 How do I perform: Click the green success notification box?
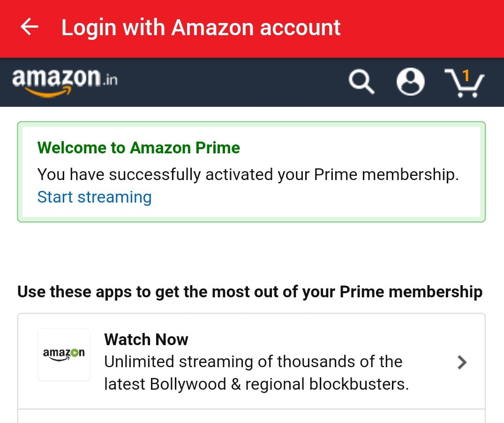pos(251,172)
